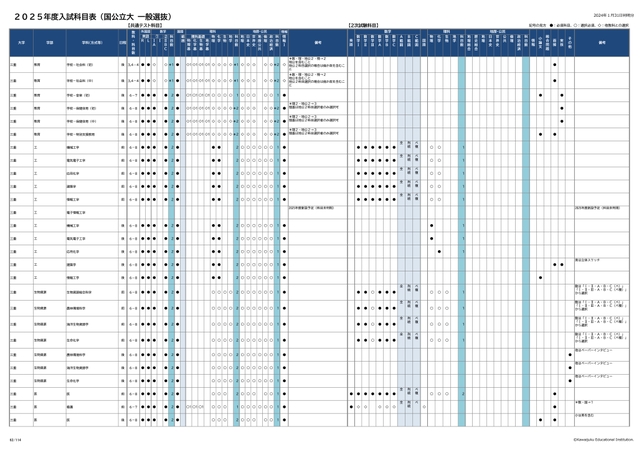The height and width of the screenshot is (455, 644).
Task: Click the 大学 column header
Action: [21, 43]
